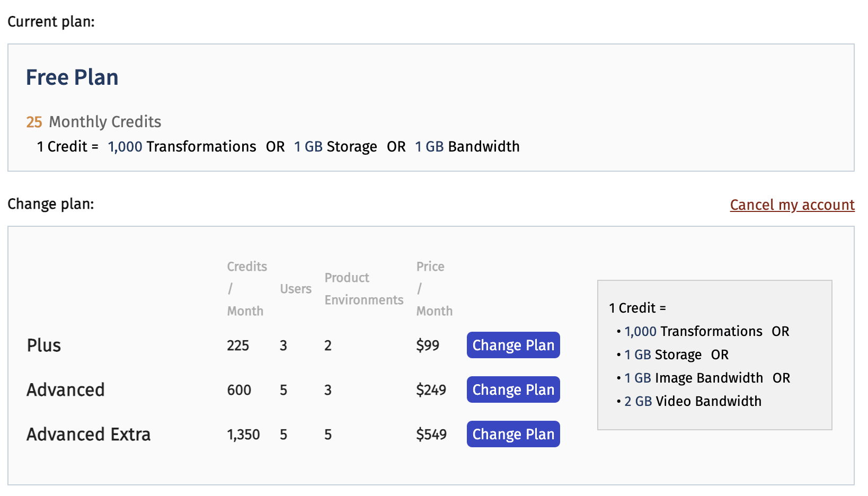Click the $99 price value
This screenshot has height=496, width=868.
(x=428, y=346)
